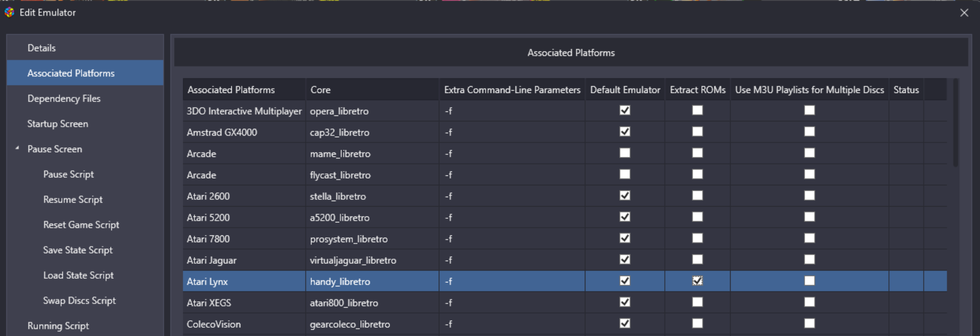Click the flycast_libretro core cell
Screen dimensions: 980x336
coord(372,175)
